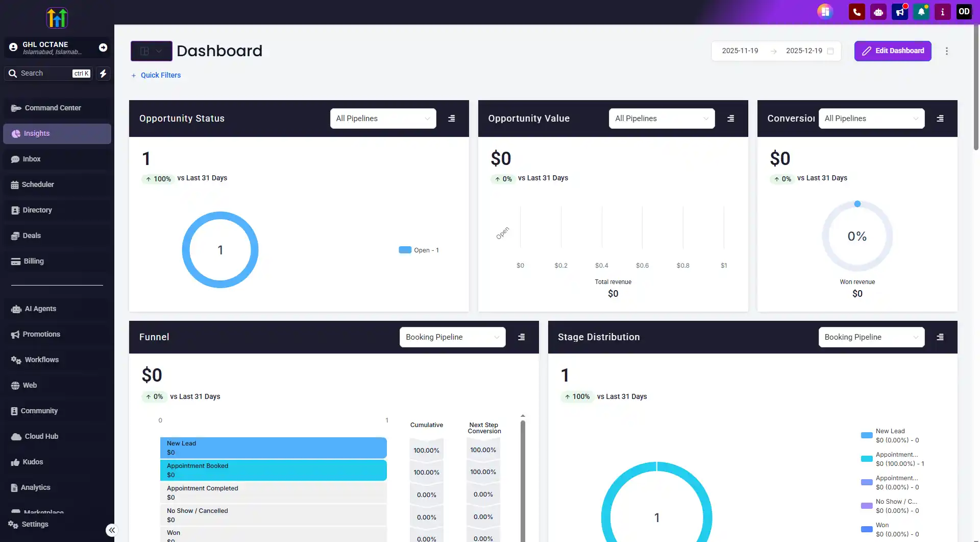Toggle the Open - 1 legend in Opportunity Status
Viewport: 980px width, 542px height.
pos(419,250)
